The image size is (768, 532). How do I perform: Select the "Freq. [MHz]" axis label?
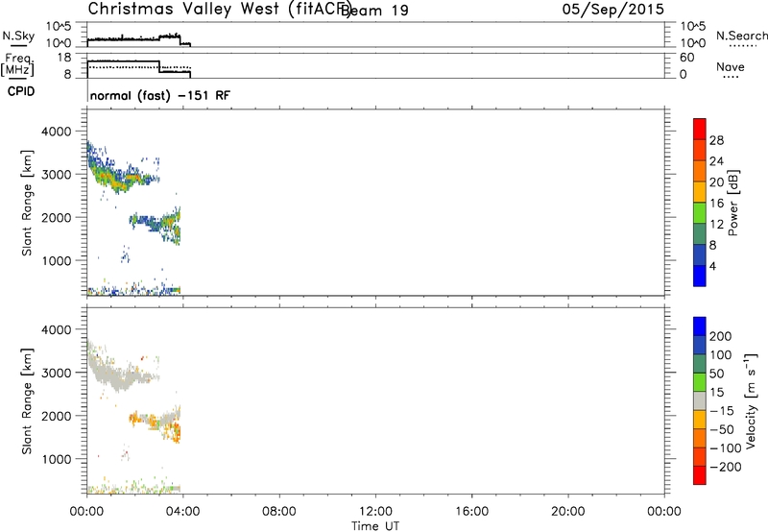17,64
